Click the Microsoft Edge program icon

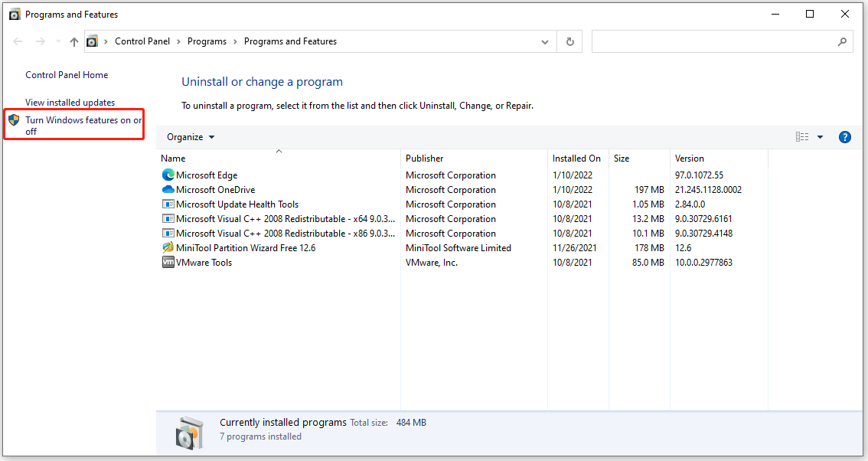(x=168, y=175)
